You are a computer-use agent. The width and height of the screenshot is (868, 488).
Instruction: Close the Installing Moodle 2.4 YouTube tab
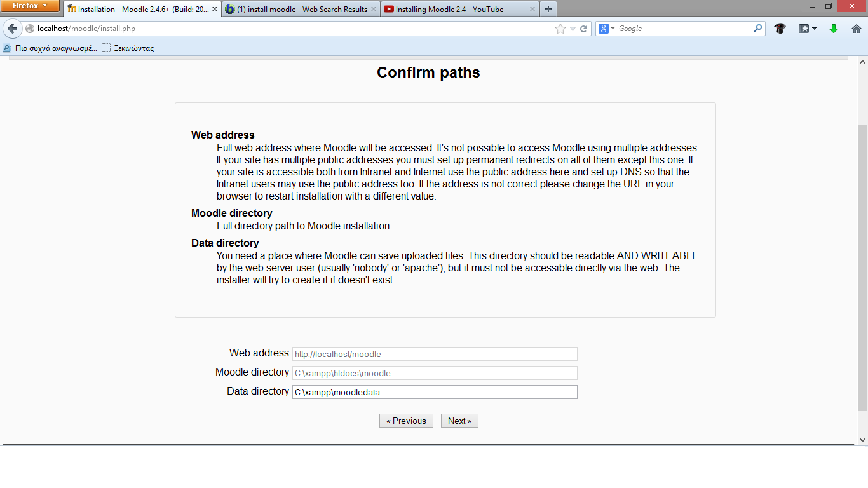tap(532, 9)
